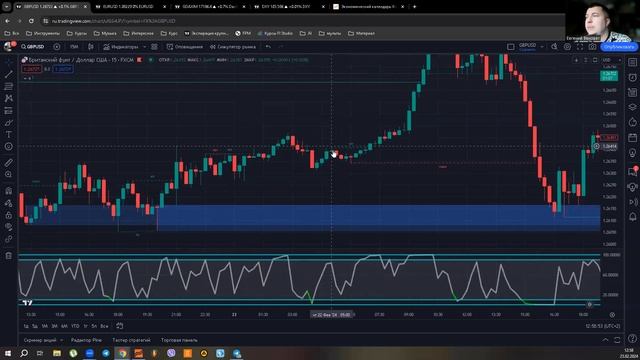Select the 1д date range
This screenshot has width=640, height=360.
click(x=26, y=326)
